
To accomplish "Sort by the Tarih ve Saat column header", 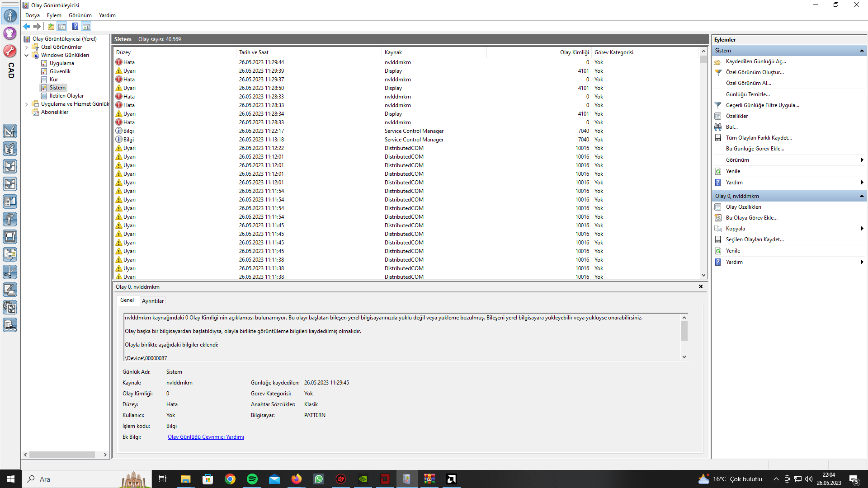I will pyautogui.click(x=254, y=52).
